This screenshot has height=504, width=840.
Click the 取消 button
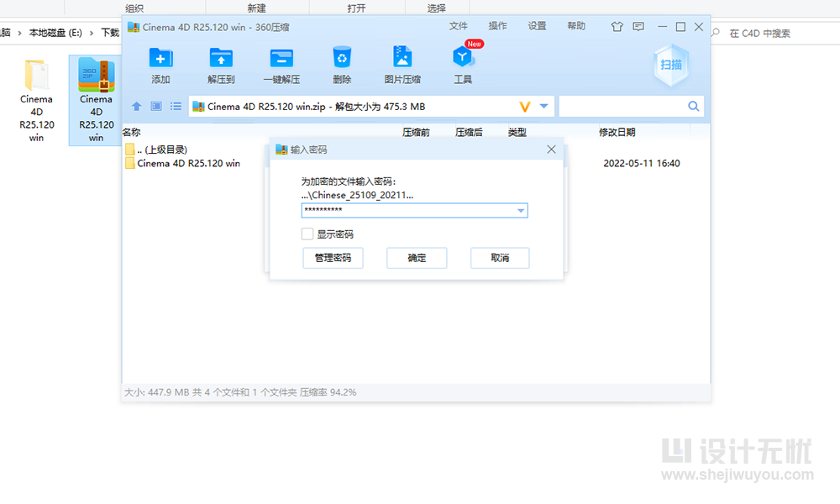[x=500, y=258]
